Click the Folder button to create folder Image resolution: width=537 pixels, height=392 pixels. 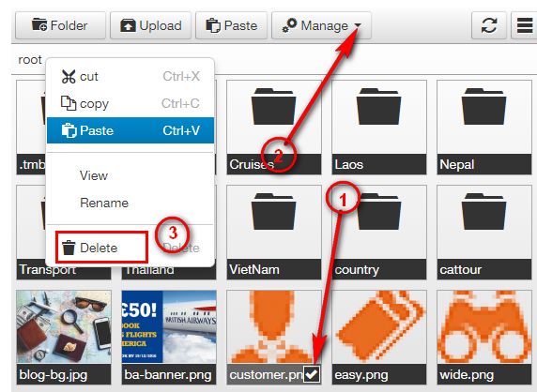click(60, 25)
